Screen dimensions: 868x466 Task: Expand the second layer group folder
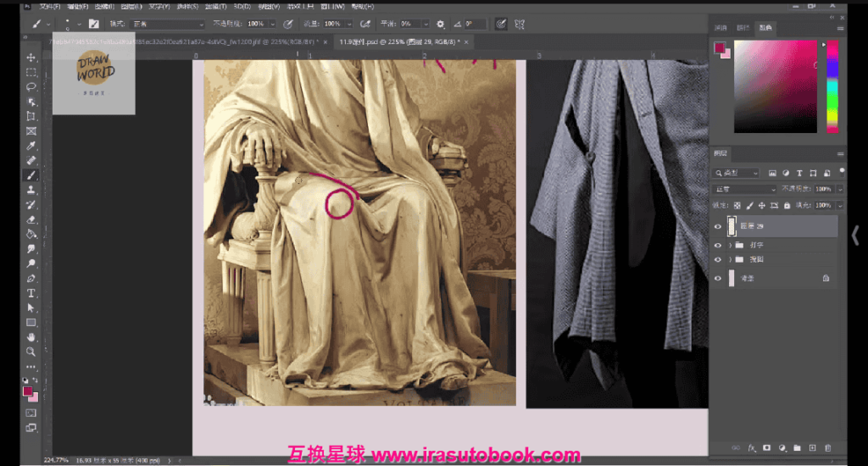click(730, 259)
